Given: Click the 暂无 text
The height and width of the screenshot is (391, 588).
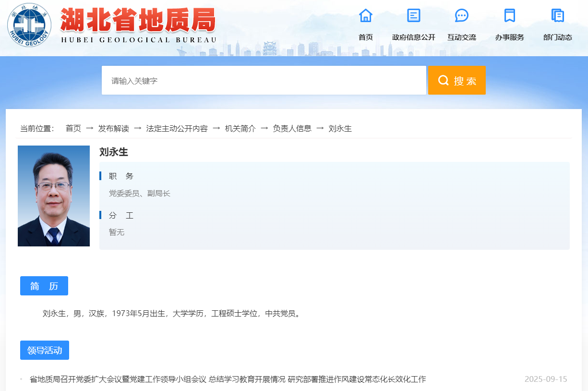Looking at the screenshot, I should pos(117,232).
